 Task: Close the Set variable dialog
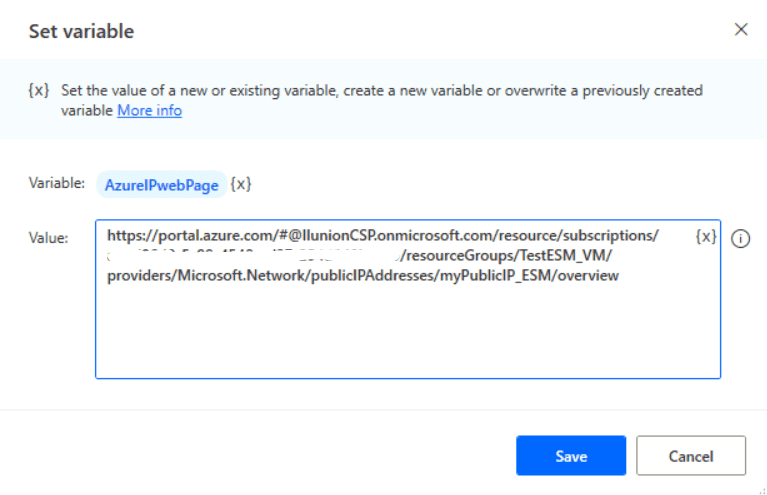[x=741, y=29]
